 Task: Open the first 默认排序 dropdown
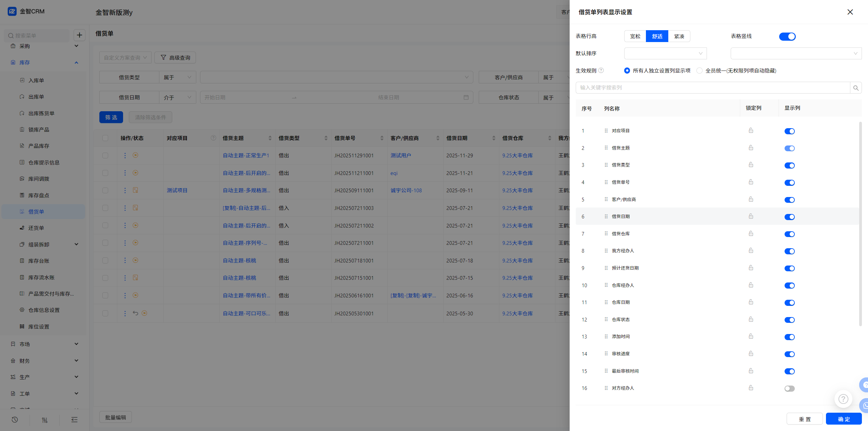pyautogui.click(x=665, y=53)
